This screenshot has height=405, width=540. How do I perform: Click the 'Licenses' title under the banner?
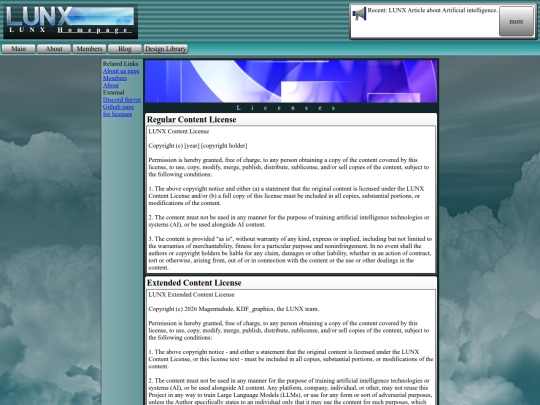pyautogui.click(x=287, y=108)
